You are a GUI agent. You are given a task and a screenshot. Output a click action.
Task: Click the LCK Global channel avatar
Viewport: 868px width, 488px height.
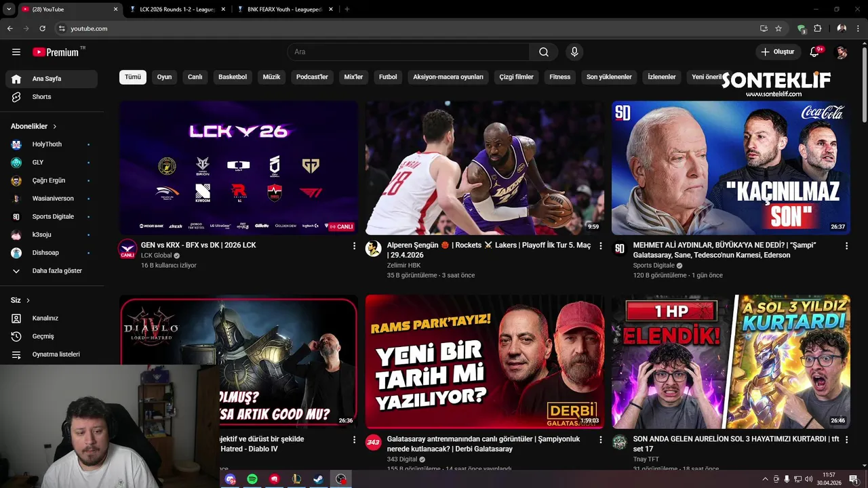127,249
